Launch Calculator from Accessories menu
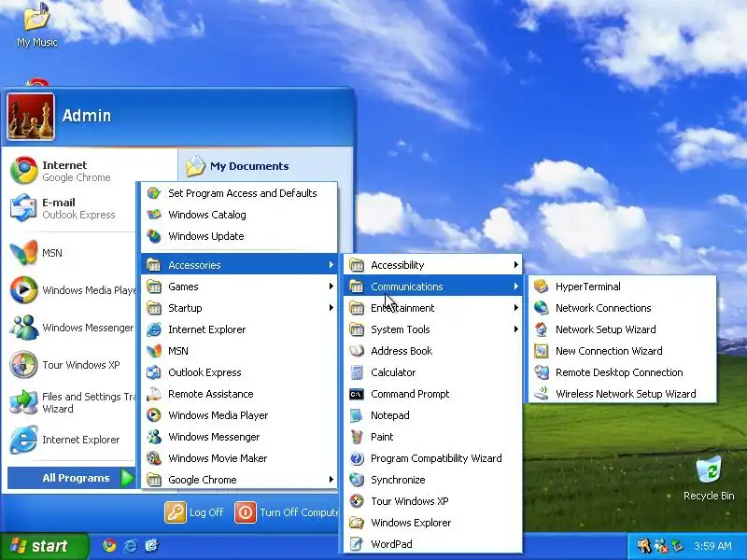 click(432, 371)
